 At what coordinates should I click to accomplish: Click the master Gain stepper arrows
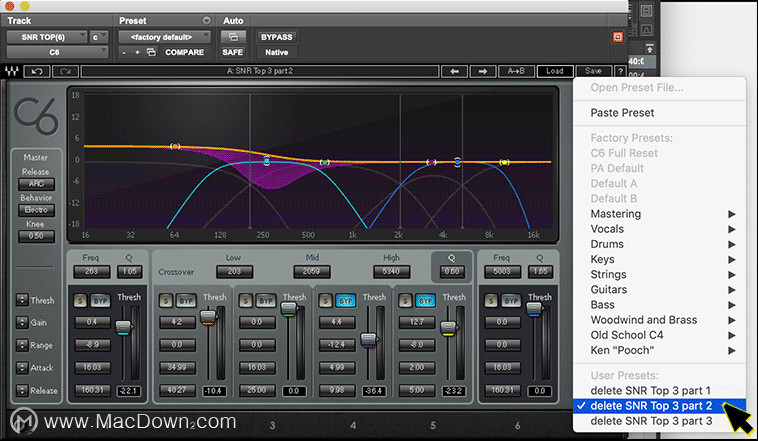[x=22, y=322]
